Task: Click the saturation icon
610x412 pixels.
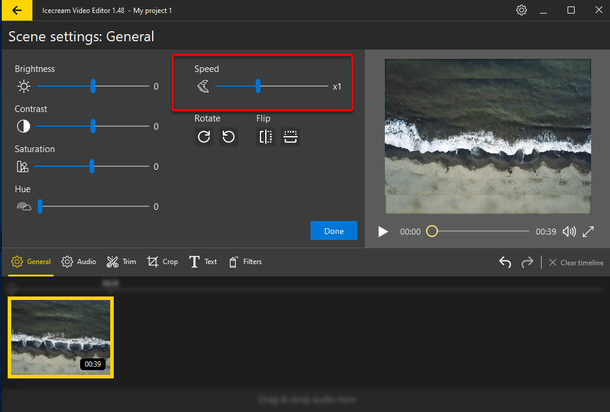Action: 23,167
